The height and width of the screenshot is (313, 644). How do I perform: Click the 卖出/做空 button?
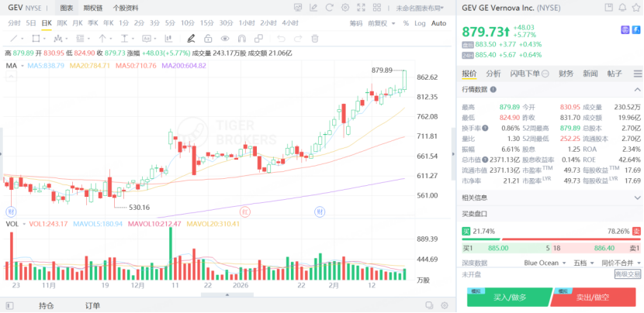[594, 298]
